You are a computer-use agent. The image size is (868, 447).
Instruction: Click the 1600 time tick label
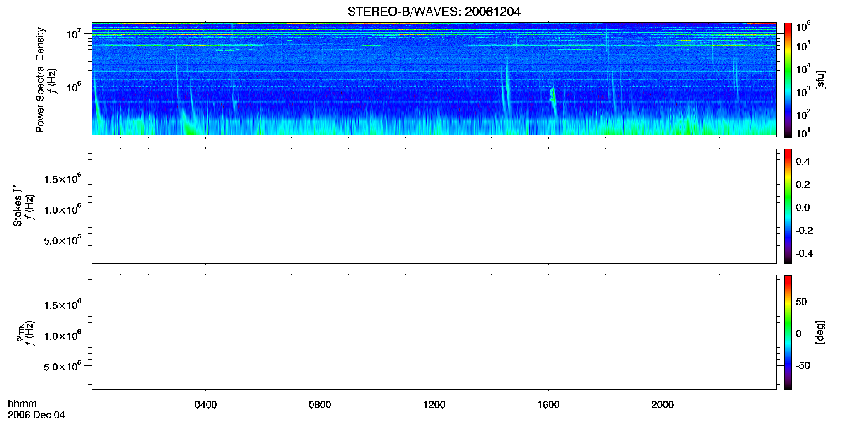(x=548, y=405)
